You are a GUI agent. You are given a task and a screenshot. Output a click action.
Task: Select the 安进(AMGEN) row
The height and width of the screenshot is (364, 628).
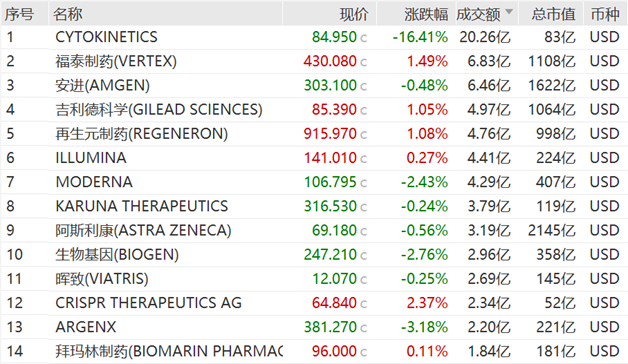(x=314, y=85)
